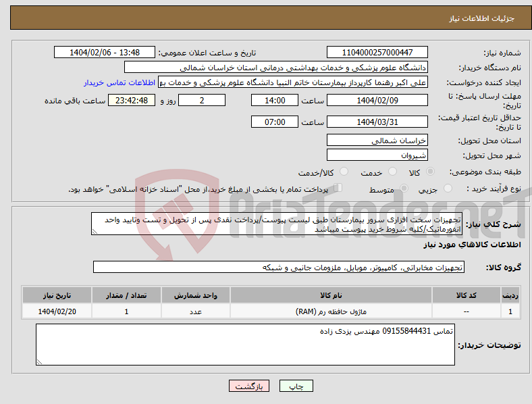Screen dimensions: 532x404
Task: Click the بازگشت (back) button
Action: (x=248, y=386)
